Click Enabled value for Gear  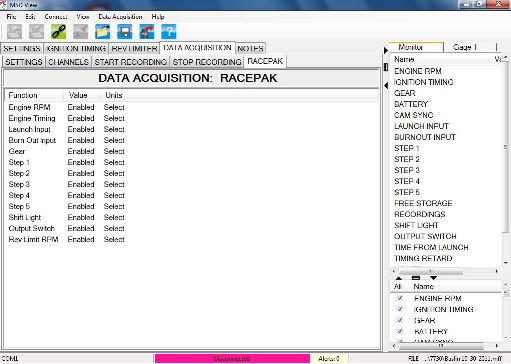81,151
